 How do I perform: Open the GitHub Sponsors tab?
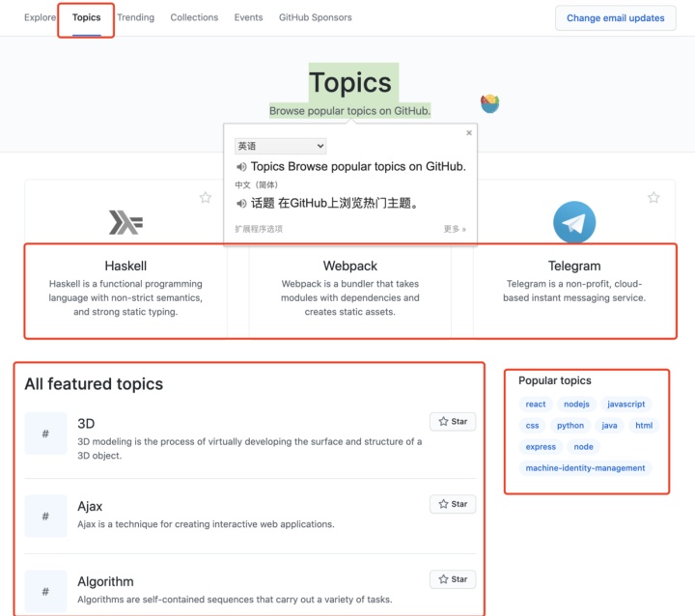(315, 17)
